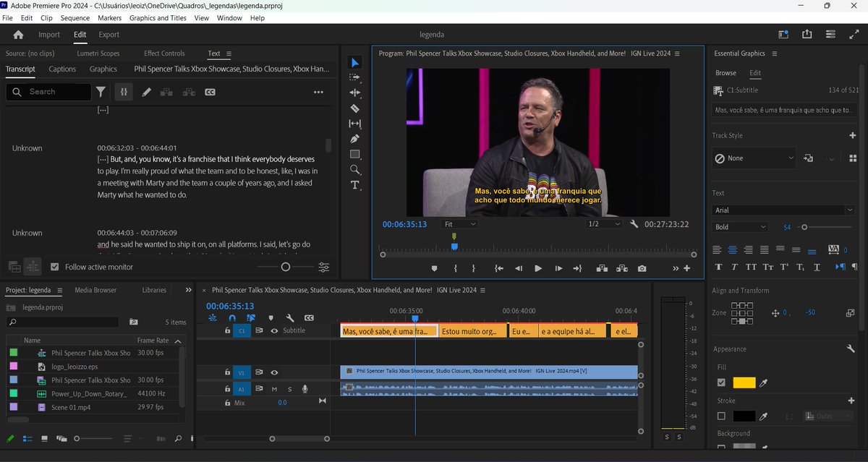Toggle Snap in the timeline
This screenshot has width=868, height=462.
(231, 317)
